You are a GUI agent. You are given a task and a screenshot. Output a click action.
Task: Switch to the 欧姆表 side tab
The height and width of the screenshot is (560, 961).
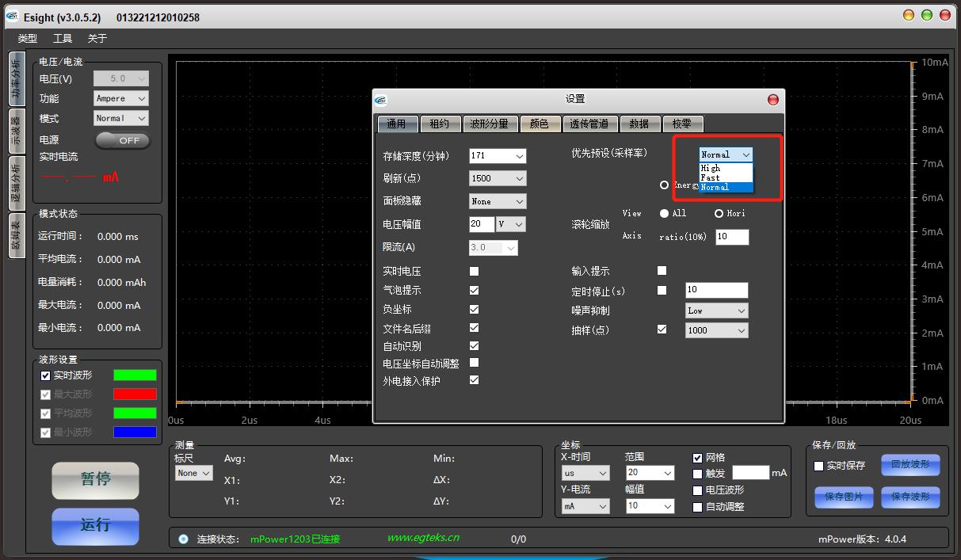click(x=16, y=235)
